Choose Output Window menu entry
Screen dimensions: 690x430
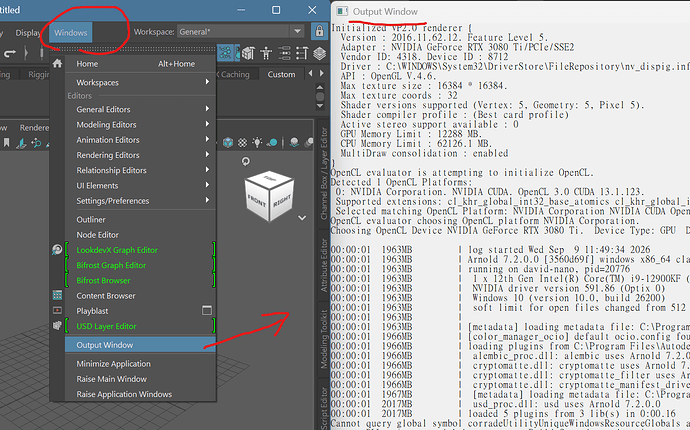coord(140,345)
